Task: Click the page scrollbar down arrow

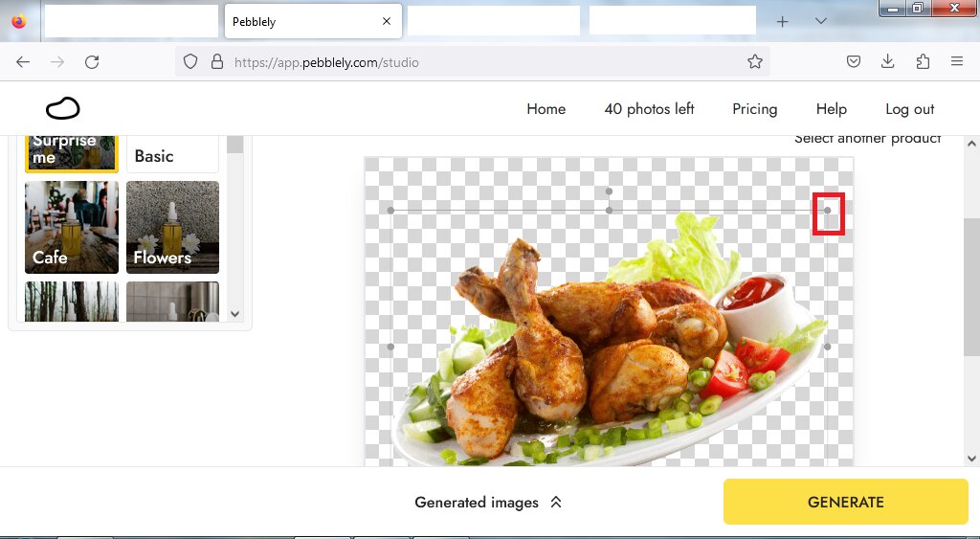Action: (971, 459)
